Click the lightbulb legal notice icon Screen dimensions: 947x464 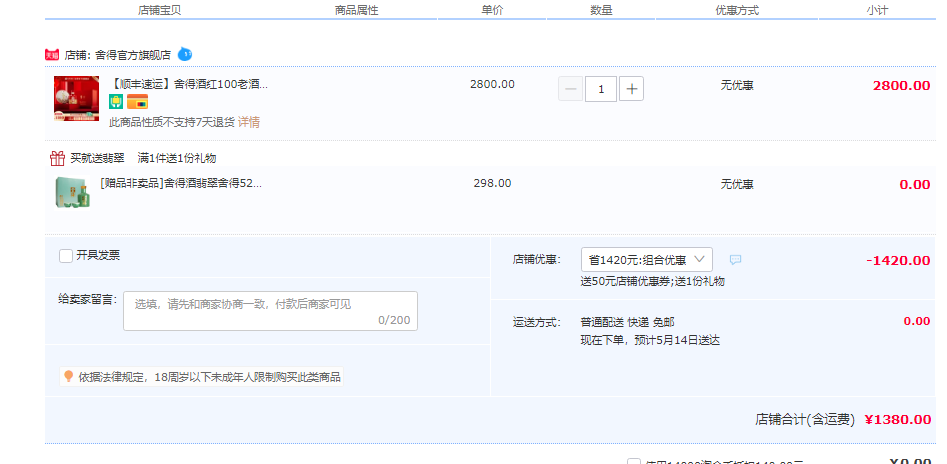coord(68,377)
